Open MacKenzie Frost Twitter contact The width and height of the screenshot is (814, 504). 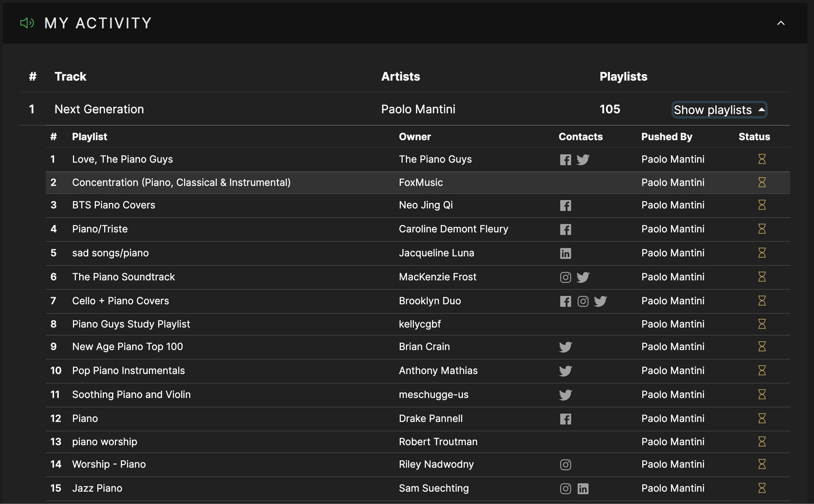tap(583, 277)
